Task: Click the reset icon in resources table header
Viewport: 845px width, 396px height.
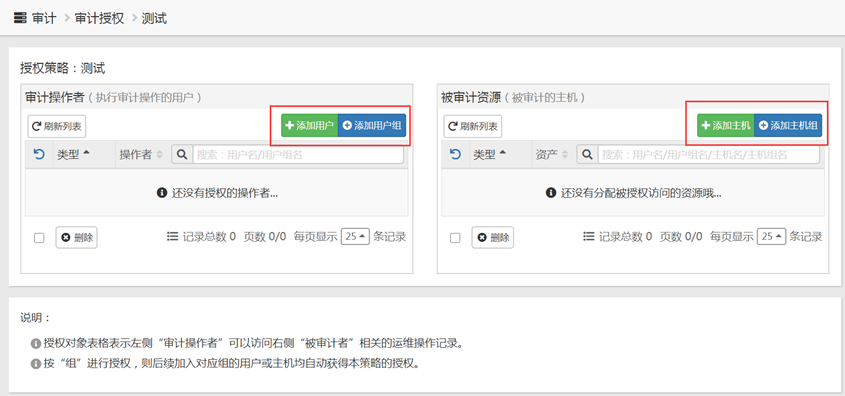Action: coord(455,155)
